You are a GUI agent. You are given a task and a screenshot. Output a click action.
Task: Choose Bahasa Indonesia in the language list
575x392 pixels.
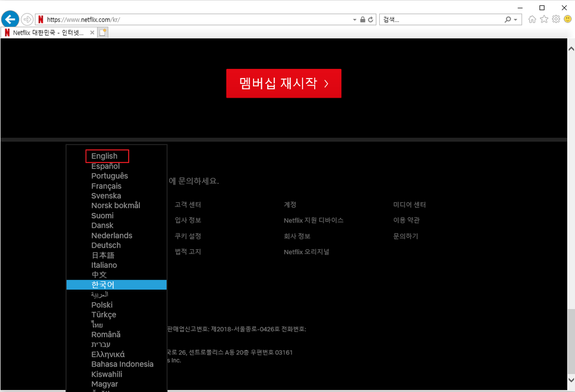(122, 364)
